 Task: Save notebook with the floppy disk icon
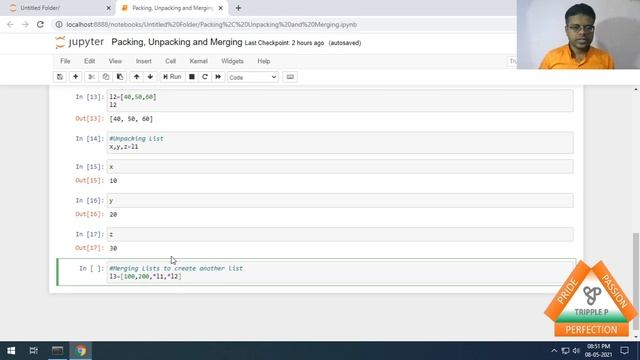click(60, 77)
